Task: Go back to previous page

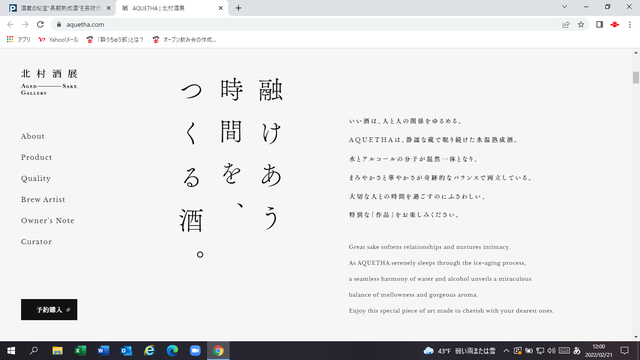Action: pos(11,24)
